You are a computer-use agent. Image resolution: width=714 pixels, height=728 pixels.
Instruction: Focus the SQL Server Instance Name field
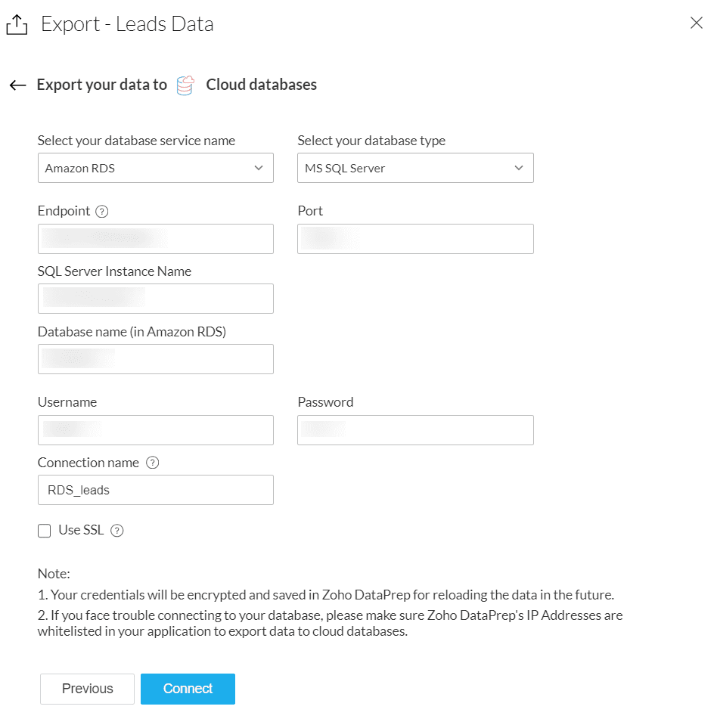tap(155, 299)
